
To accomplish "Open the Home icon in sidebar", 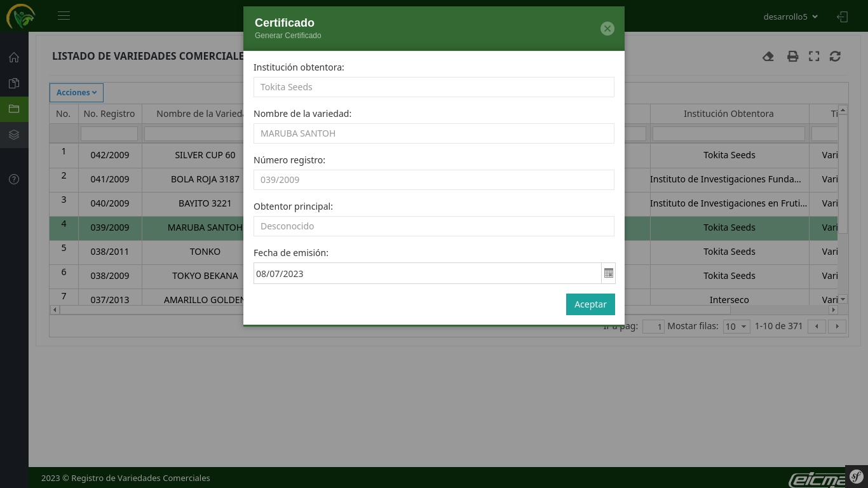I will tap(14, 58).
